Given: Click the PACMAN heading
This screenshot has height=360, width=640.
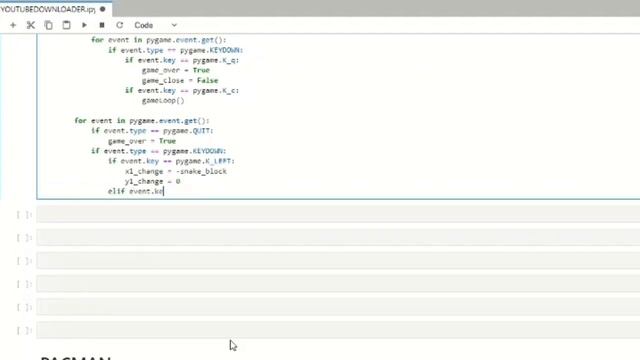Looking at the screenshot, I should pyautogui.click(x=76, y=358).
